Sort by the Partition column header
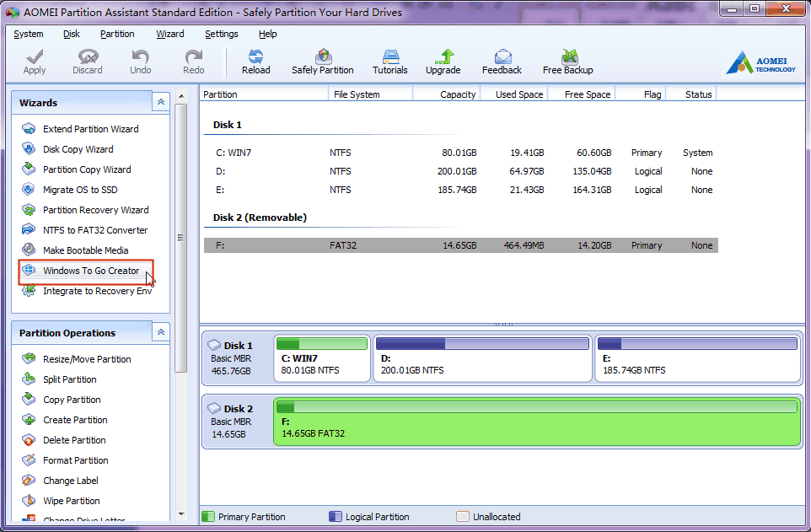Image resolution: width=811 pixels, height=532 pixels. click(265, 94)
